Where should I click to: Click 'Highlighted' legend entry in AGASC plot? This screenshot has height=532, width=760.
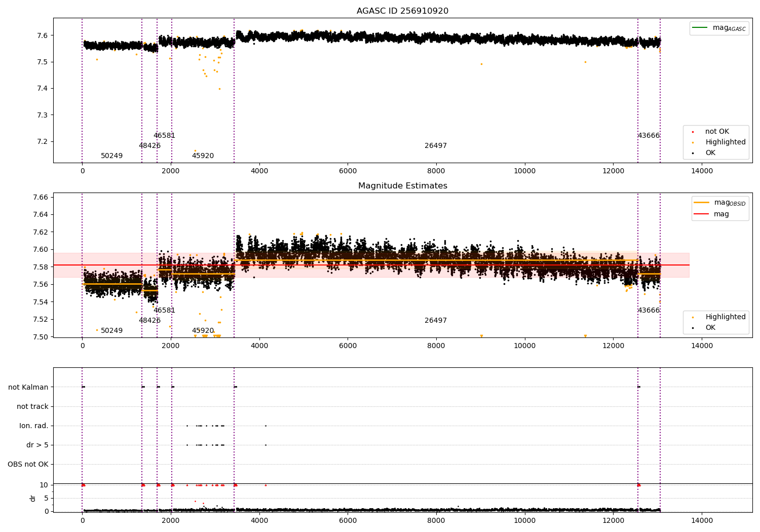(725, 142)
